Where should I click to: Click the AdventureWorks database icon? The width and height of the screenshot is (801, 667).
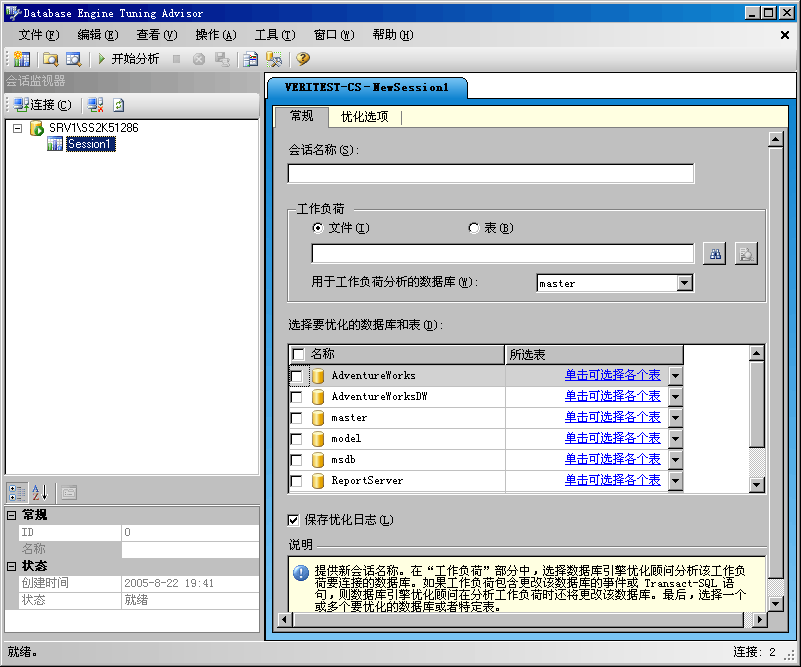318,376
